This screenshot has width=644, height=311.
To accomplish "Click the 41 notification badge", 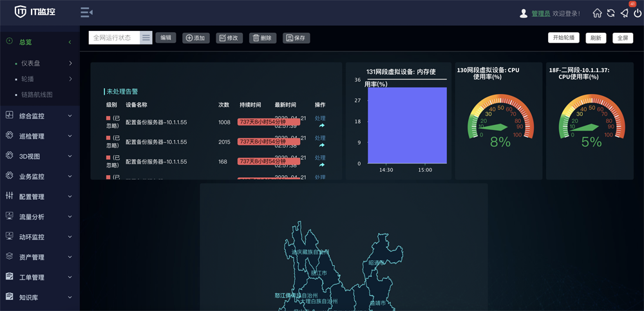I will pyautogui.click(x=632, y=4).
